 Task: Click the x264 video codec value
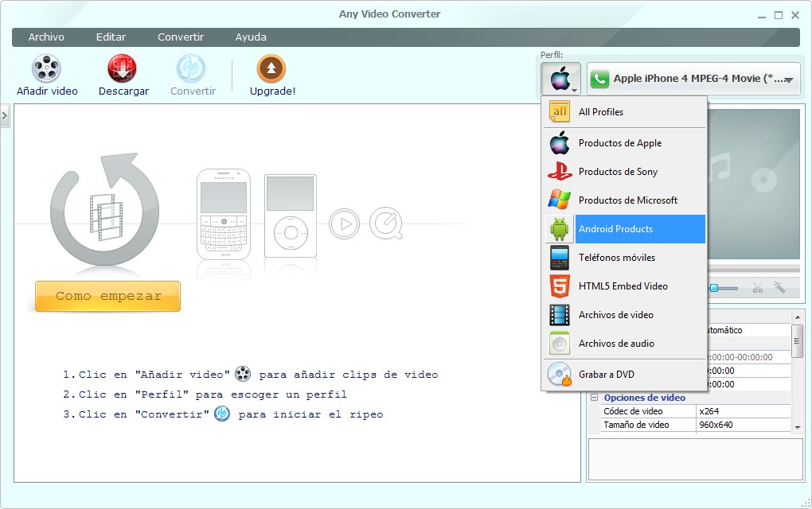pyautogui.click(x=709, y=411)
